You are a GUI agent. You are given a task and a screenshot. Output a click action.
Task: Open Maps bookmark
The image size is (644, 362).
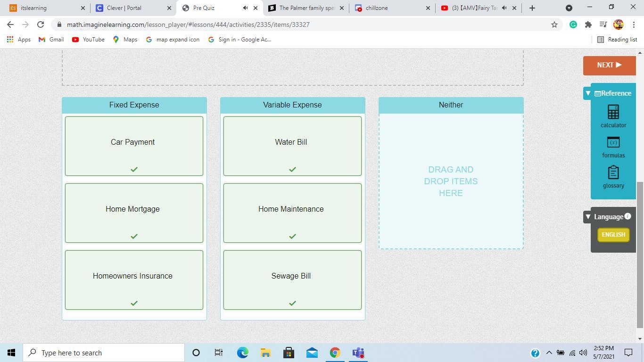click(x=125, y=40)
